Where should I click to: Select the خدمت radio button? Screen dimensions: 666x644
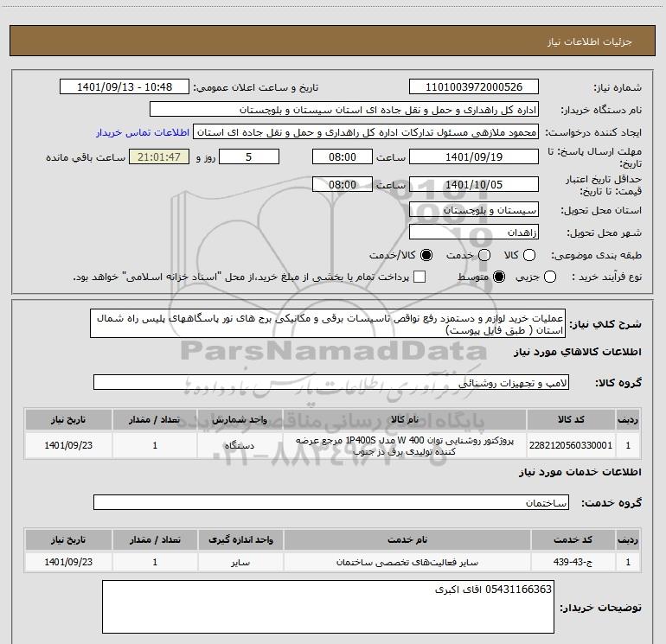[484, 255]
